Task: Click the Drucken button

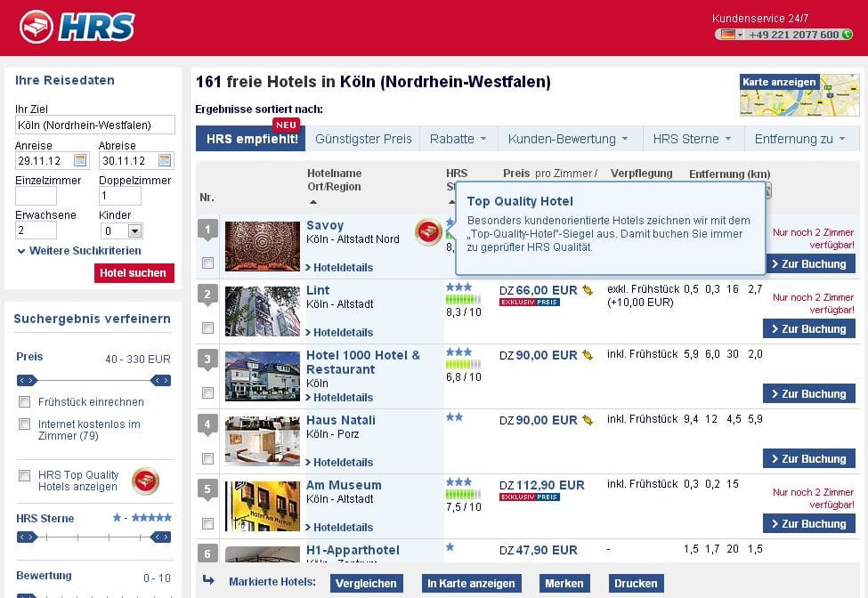Action: 636,583
